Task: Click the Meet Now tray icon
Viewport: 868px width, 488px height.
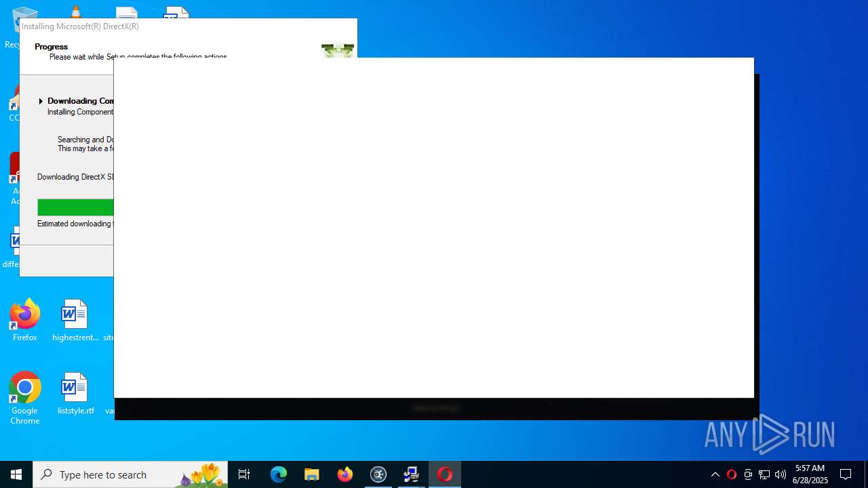Action: click(x=748, y=474)
